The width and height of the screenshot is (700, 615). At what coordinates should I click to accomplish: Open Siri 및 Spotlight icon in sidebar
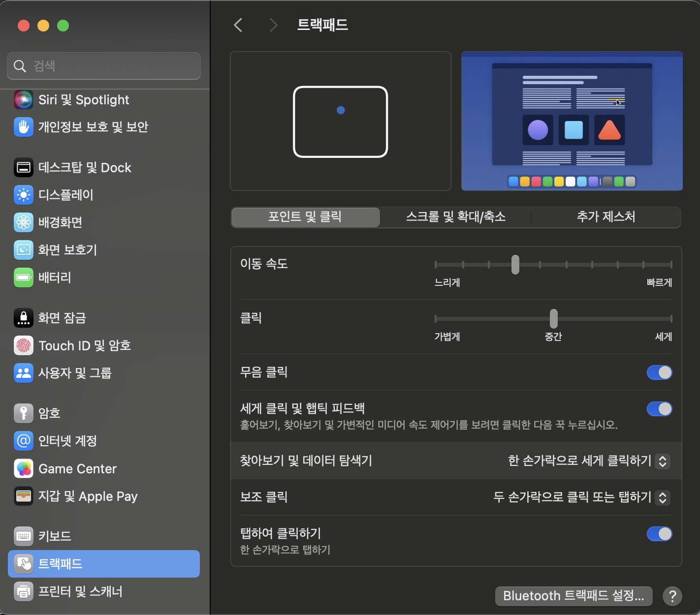24,100
